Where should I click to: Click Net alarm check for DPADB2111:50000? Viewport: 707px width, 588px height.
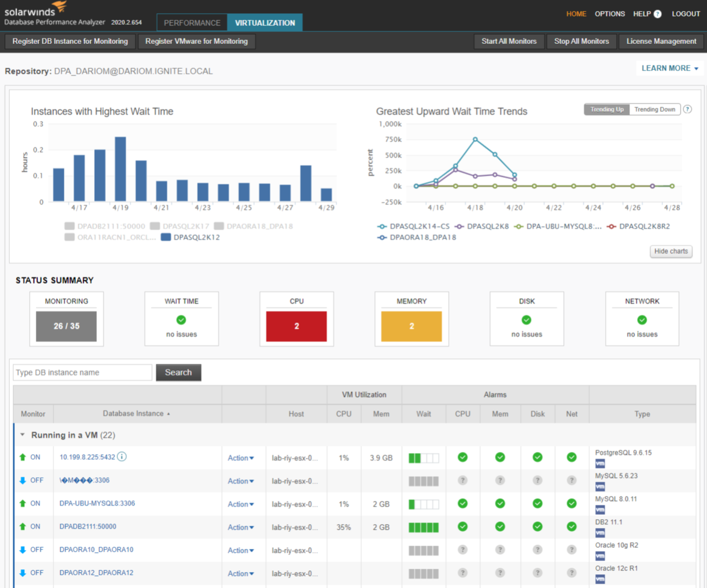[x=571, y=527]
